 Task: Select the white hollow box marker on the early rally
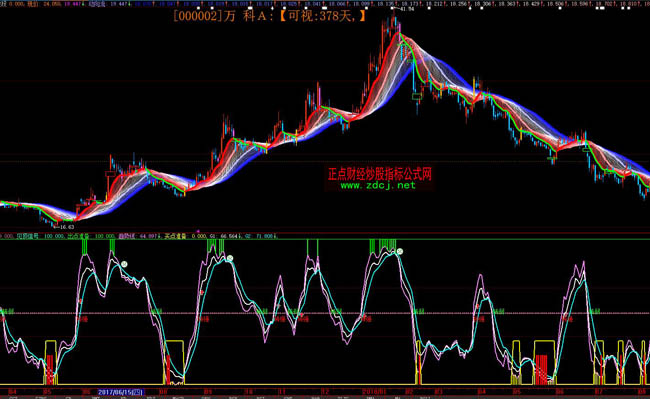point(110,174)
